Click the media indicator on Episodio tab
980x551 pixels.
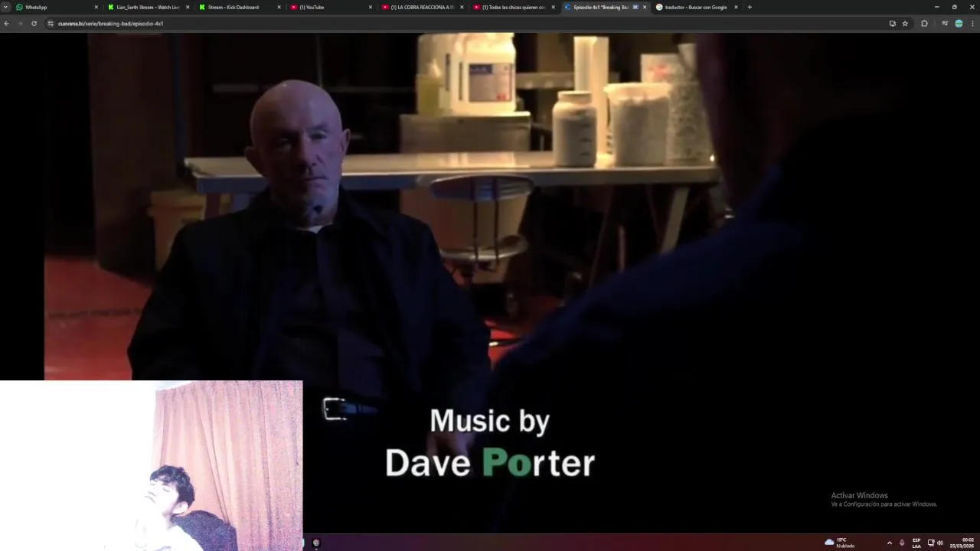(x=635, y=7)
